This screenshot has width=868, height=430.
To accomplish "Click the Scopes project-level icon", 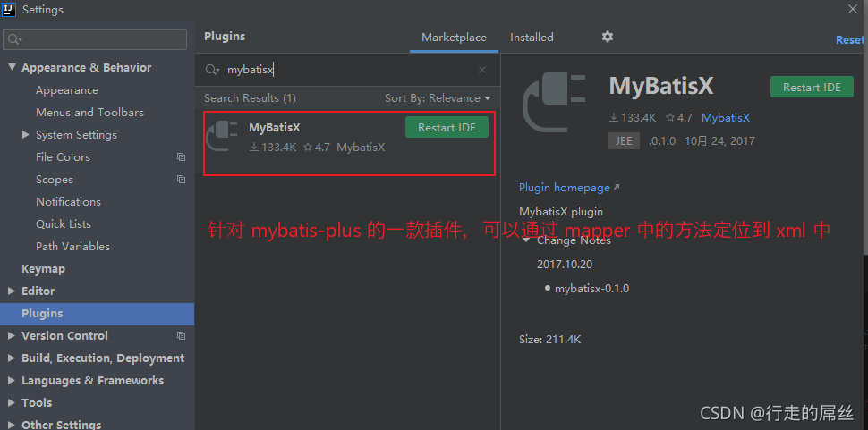I will tap(181, 179).
